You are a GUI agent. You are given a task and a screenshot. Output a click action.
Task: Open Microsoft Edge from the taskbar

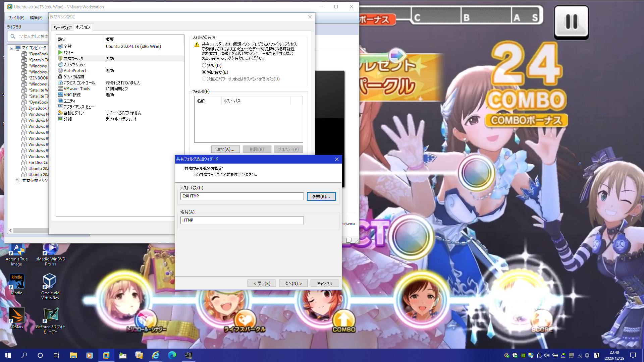click(x=172, y=355)
